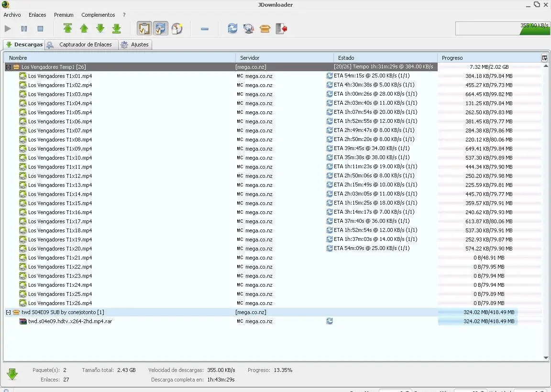Open the Archivo menu
Viewport: 551px width, 392px height.
[12, 15]
